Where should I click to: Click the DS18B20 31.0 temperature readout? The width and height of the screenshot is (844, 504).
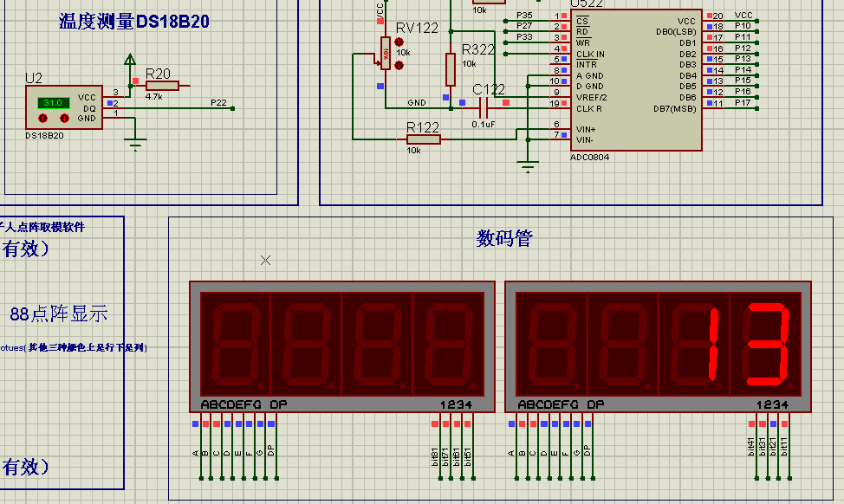pos(53,102)
